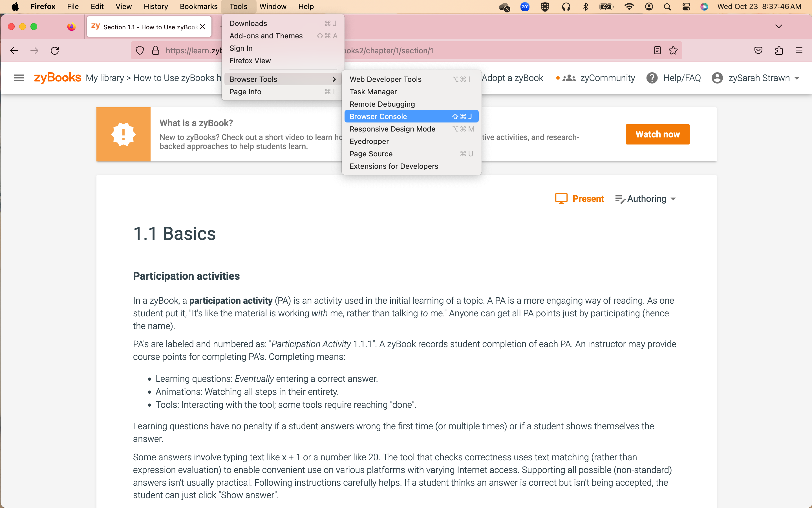Open the Adopt a zyBook link
The image size is (812, 508).
coord(512,78)
